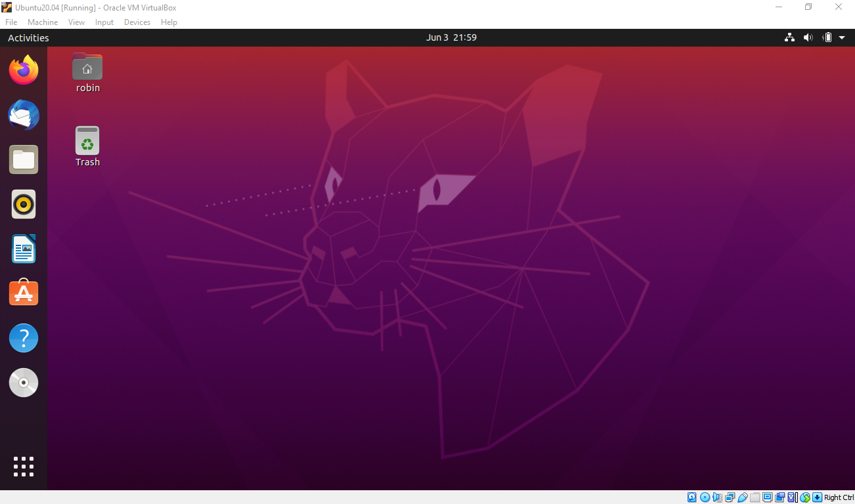Viewport: 855px width, 504px height.
Task: Open the Activities overview
Action: [x=28, y=38]
